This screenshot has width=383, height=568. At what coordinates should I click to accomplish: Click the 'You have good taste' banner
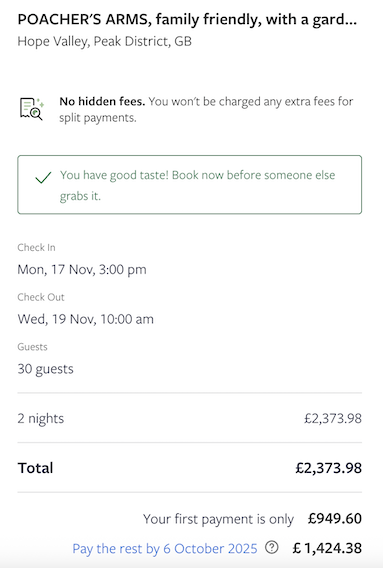tap(190, 185)
